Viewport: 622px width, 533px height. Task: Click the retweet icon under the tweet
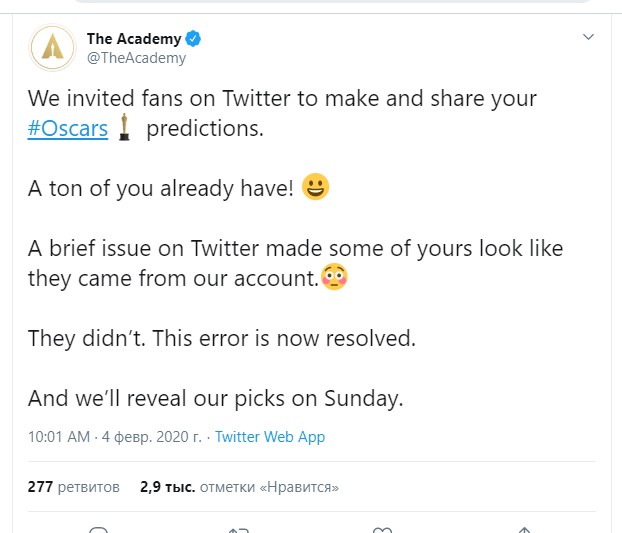(238, 530)
